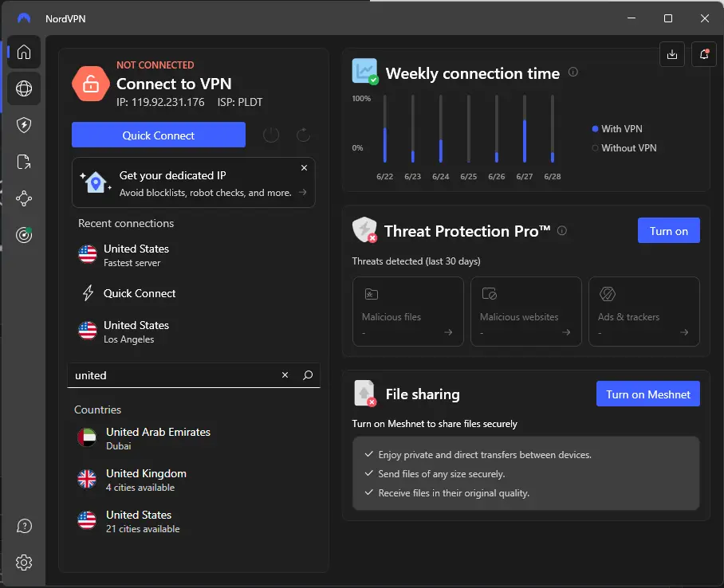
Task: Open the dedicated IP promo arrow
Action: (x=302, y=192)
